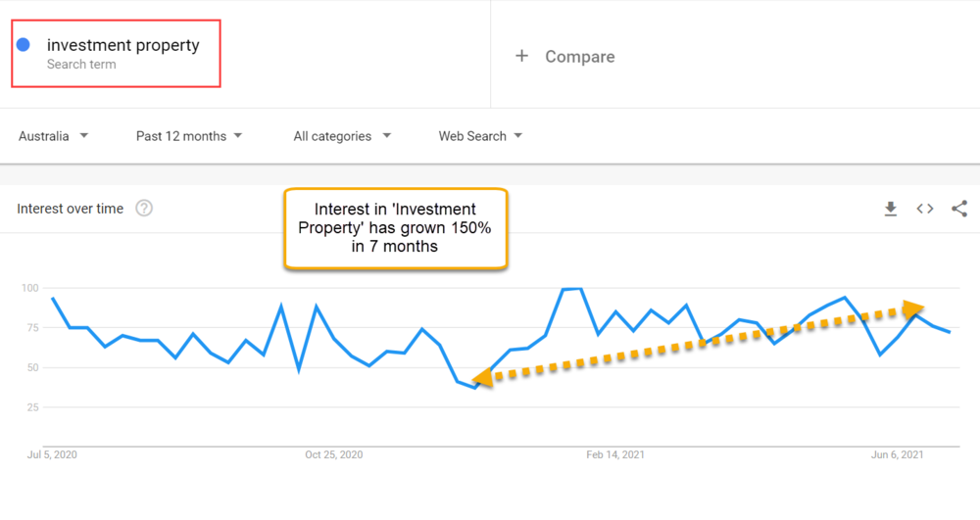Click the 150% growth annotation callout

[x=395, y=228]
